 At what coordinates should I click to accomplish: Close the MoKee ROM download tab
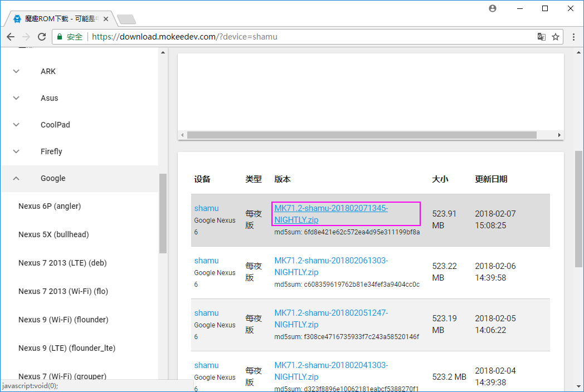tap(106, 18)
